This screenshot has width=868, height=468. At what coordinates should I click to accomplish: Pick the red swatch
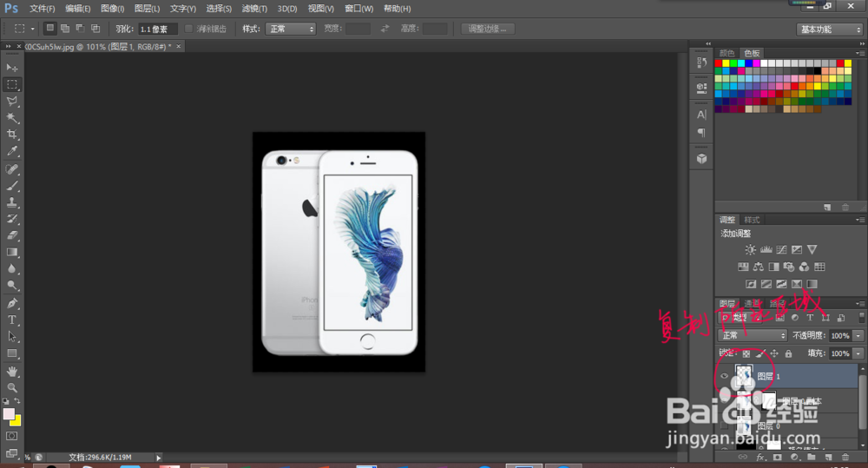pyautogui.click(x=719, y=63)
